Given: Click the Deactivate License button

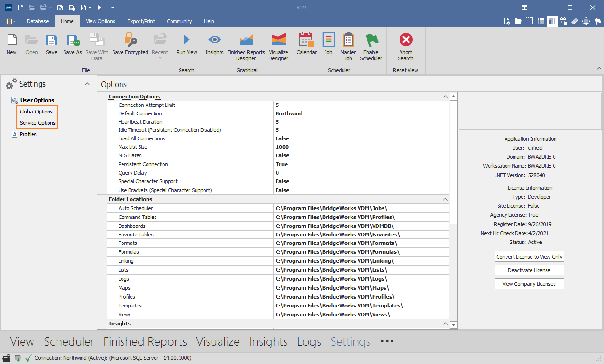Looking at the screenshot, I should (529, 270).
